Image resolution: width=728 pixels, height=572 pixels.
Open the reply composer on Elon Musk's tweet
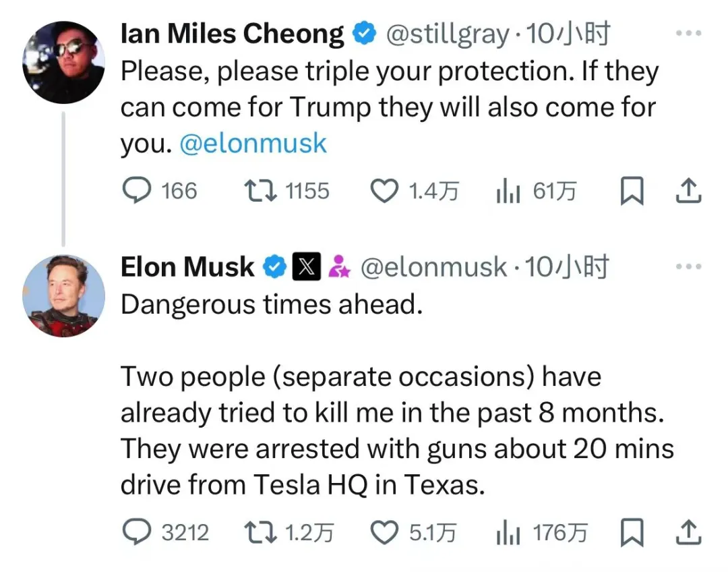138,532
